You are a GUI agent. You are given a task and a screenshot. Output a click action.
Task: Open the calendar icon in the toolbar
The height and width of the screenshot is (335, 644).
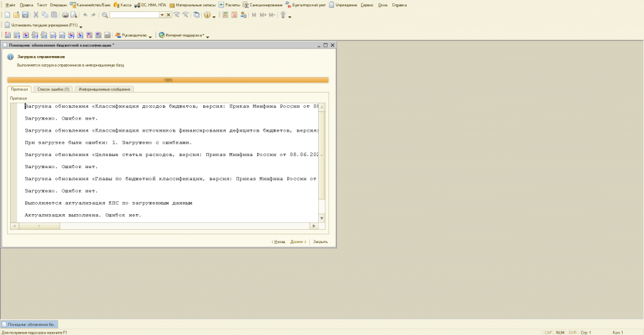click(x=233, y=14)
